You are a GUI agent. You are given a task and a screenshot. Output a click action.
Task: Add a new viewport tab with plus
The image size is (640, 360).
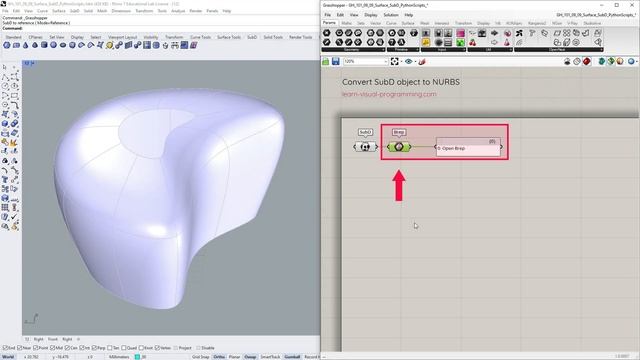(79, 339)
